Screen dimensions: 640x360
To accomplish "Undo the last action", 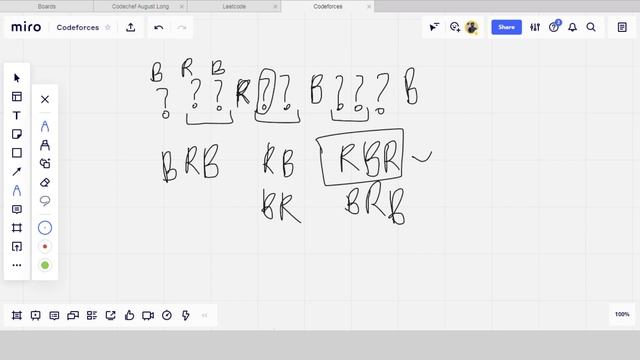I will 159,27.
